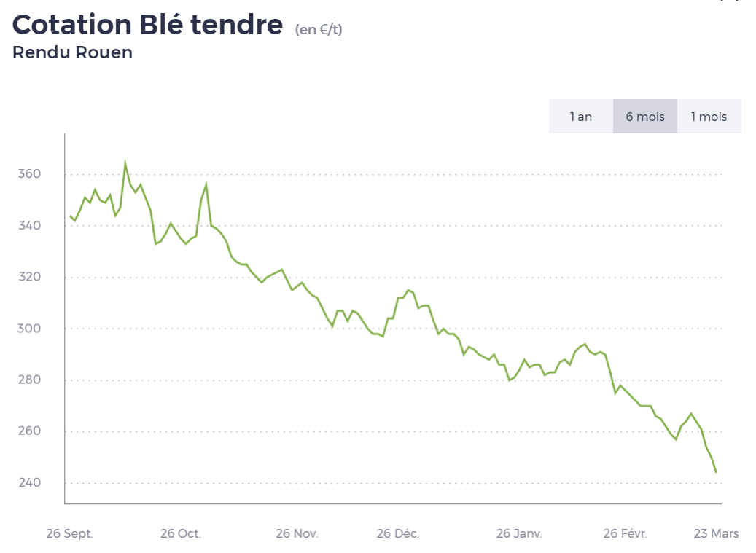Click the "Cotation Blé tendre" title
The width and height of the screenshot is (756, 553).
click(146, 25)
